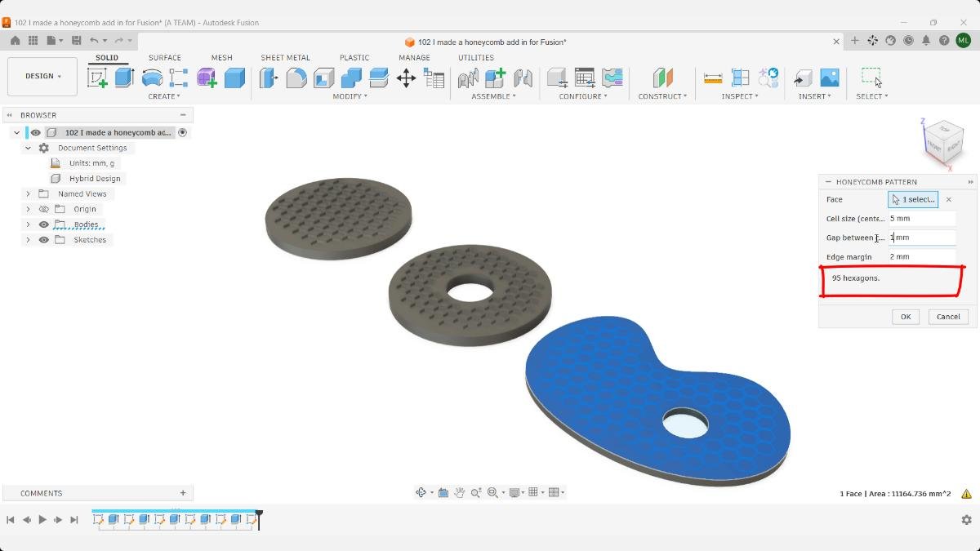980x551 pixels.
Task: Open the DESIGN workspace dropdown
Action: pyautogui.click(x=42, y=76)
